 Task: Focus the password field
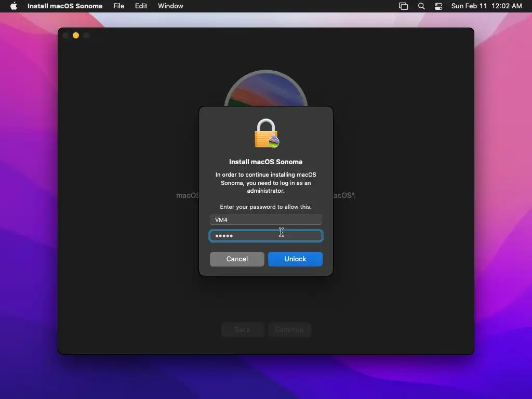[265, 236]
